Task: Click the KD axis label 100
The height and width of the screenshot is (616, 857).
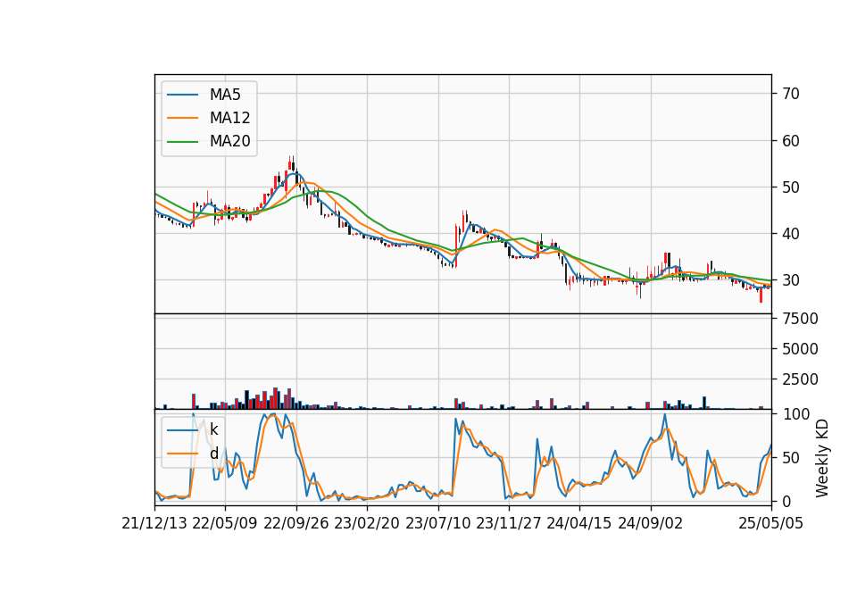Action: coord(795,414)
